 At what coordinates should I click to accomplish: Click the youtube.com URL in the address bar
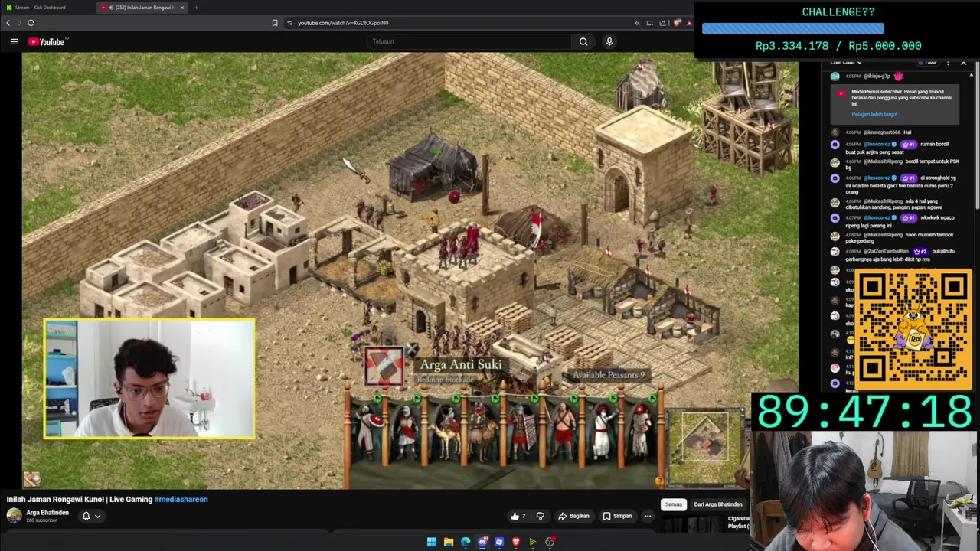coord(343,23)
